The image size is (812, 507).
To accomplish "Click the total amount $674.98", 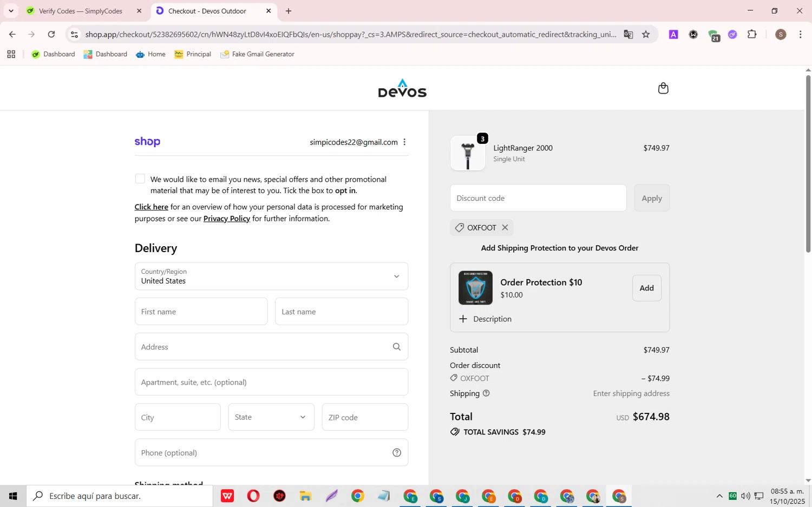I will pos(651,417).
